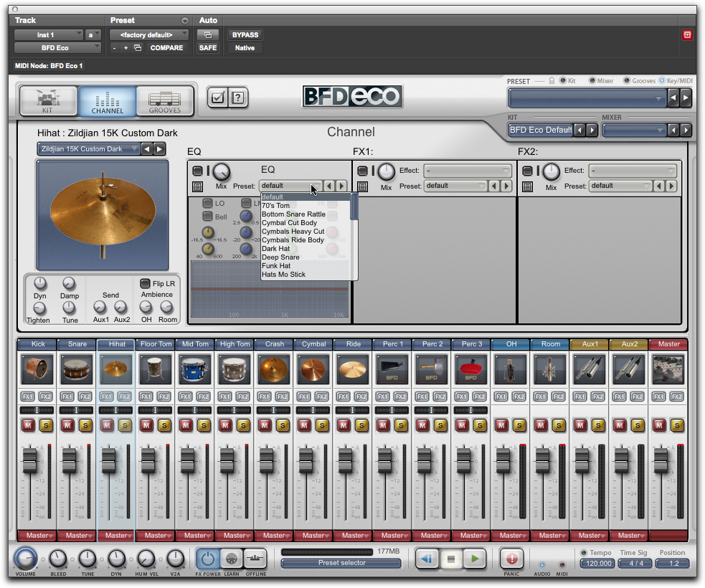Mute the Master channel
This screenshot has width=705, height=588.
659,425
